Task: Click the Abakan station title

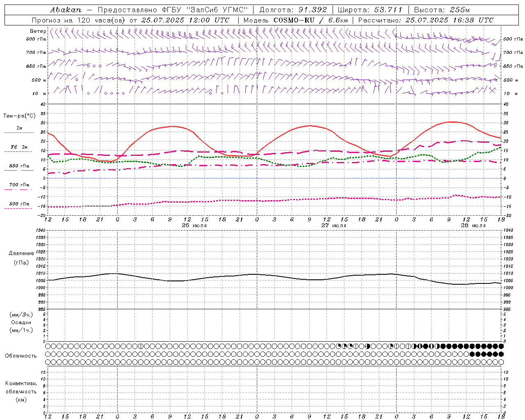Action: pyautogui.click(x=66, y=10)
